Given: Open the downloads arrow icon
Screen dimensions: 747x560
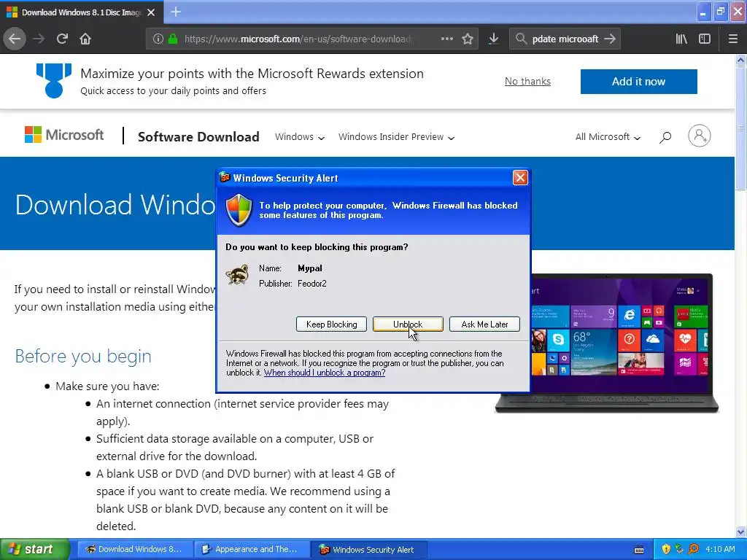Looking at the screenshot, I should pyautogui.click(x=494, y=39).
